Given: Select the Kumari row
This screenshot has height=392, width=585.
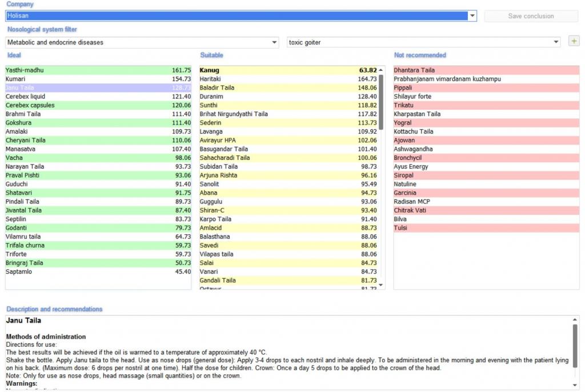Looking at the screenshot, I should [x=98, y=79].
